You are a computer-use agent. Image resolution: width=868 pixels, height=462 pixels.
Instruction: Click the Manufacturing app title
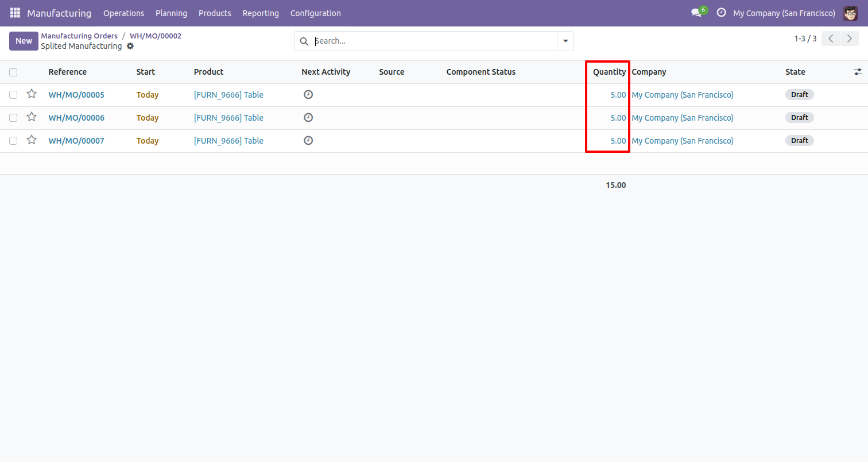pos(59,13)
